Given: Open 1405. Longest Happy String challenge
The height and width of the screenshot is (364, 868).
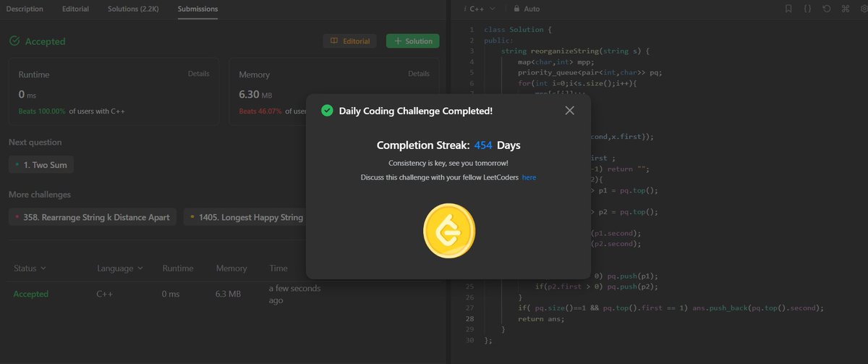Looking at the screenshot, I should click(x=244, y=217).
